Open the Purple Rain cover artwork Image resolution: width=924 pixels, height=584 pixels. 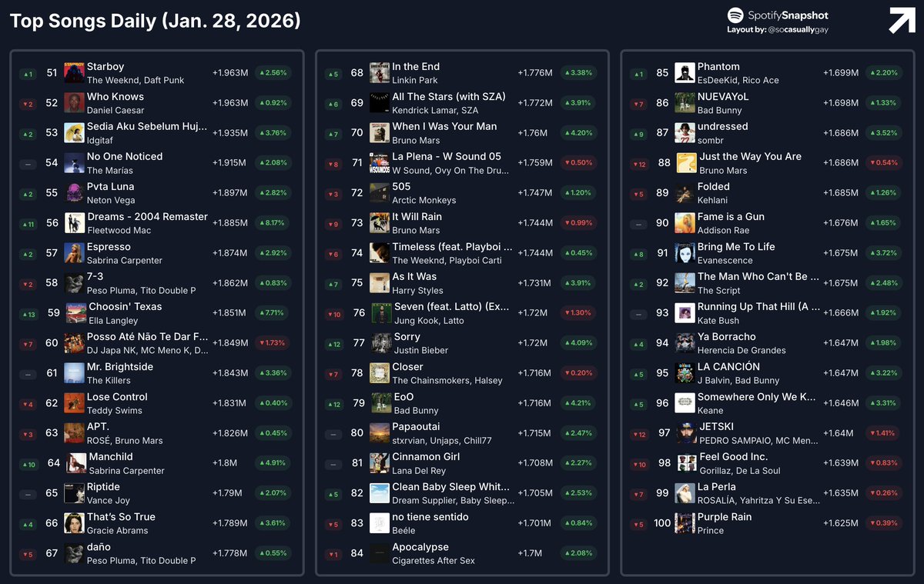pos(684,522)
